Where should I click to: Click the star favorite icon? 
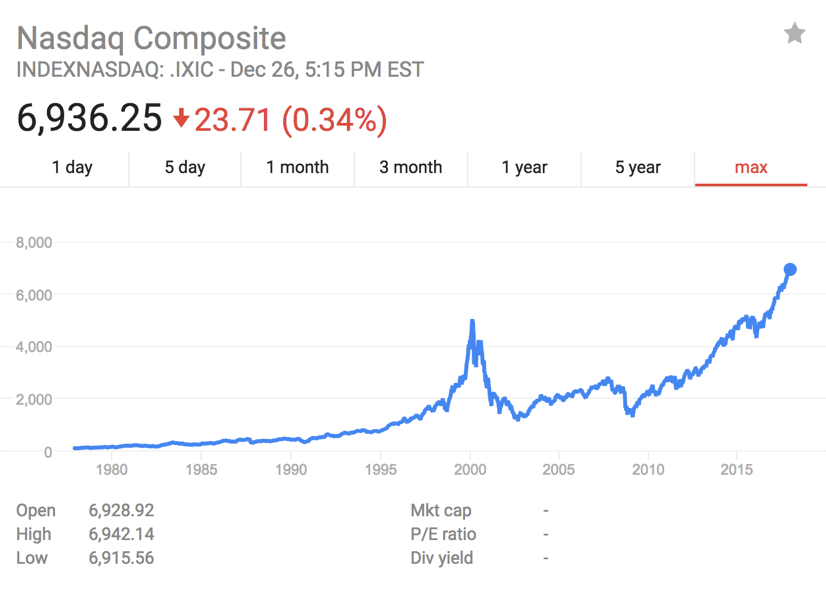[794, 34]
